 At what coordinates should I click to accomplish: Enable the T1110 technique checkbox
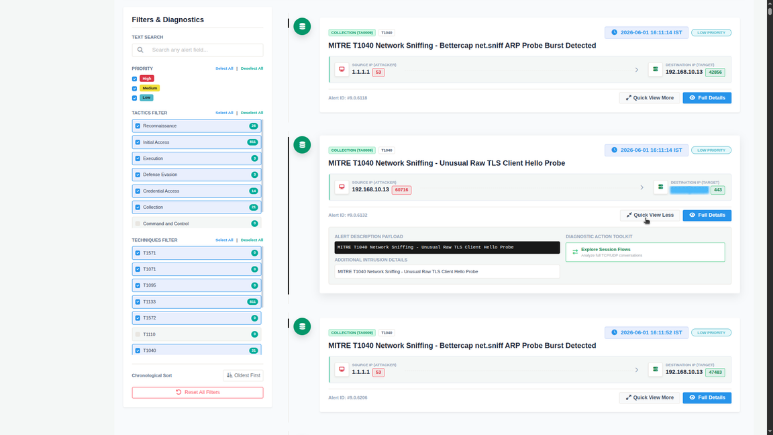coord(138,334)
